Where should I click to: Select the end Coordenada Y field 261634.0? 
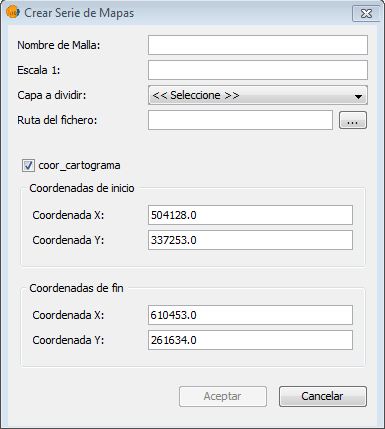tap(250, 340)
